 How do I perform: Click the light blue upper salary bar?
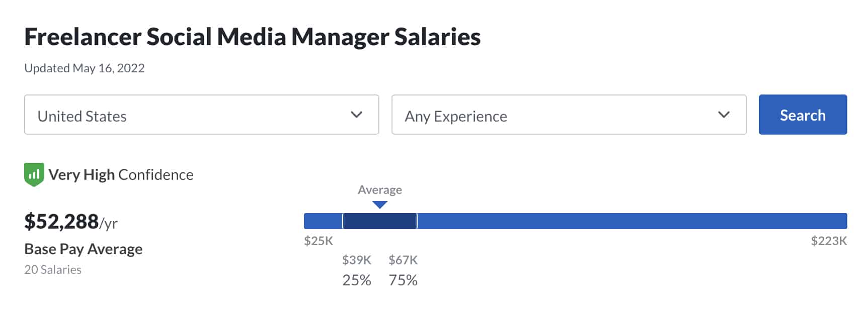[632, 221]
